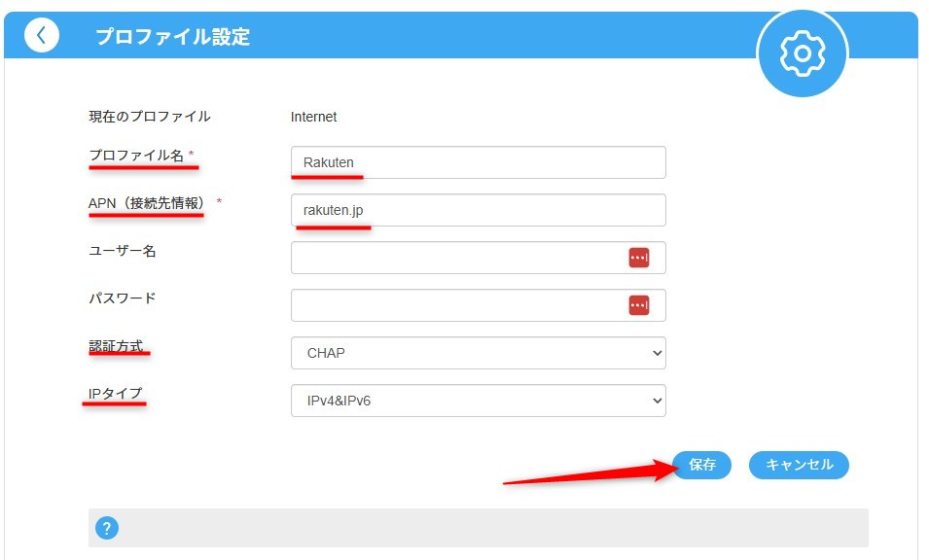Click the back arrow in the header
The width and height of the screenshot is (929, 560).
(x=41, y=36)
